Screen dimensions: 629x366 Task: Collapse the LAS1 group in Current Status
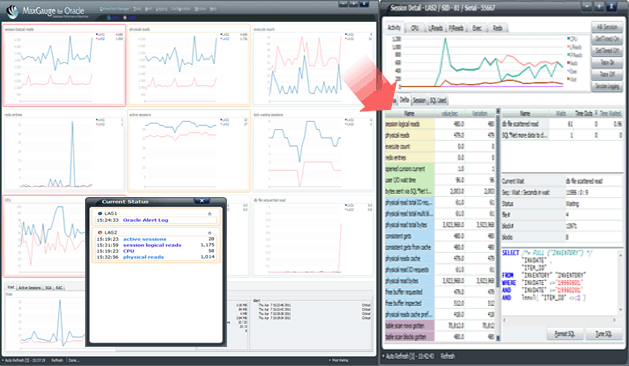(x=209, y=214)
